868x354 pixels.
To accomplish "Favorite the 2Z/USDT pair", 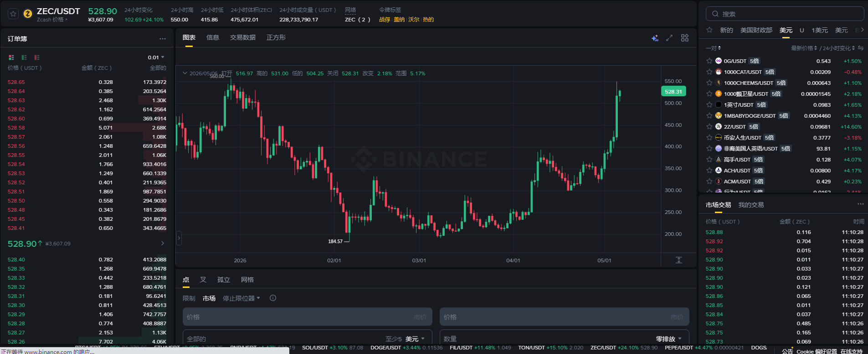I will (709, 126).
